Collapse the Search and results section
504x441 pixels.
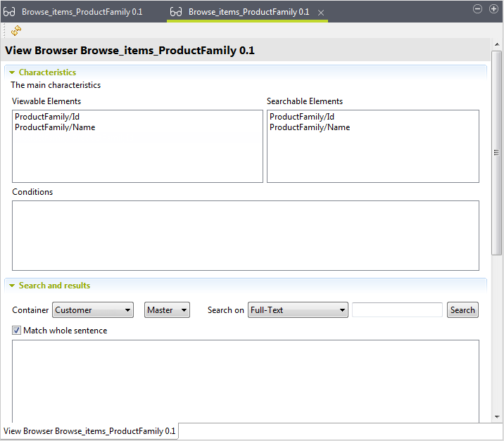12,286
